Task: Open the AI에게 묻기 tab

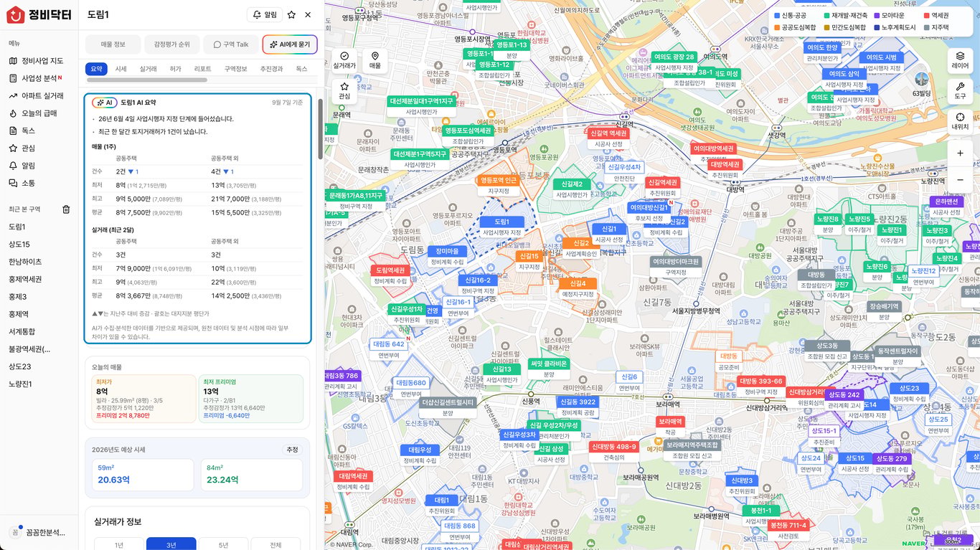Action: point(290,44)
